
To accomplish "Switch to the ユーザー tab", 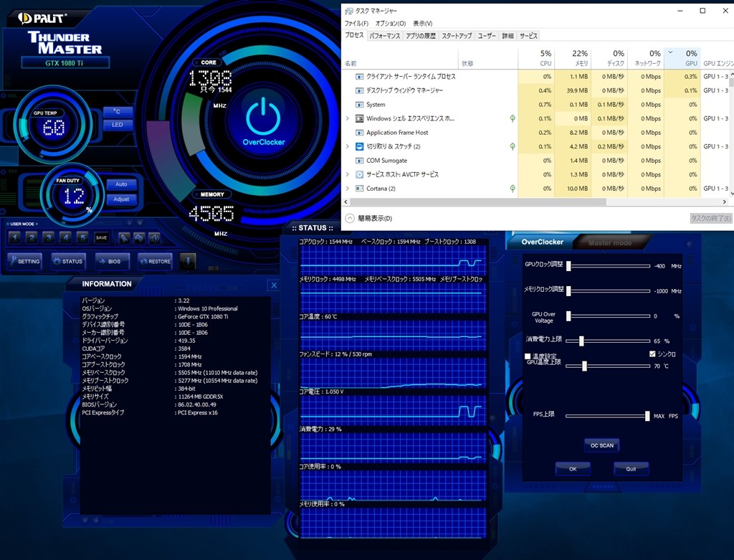I will click(487, 36).
